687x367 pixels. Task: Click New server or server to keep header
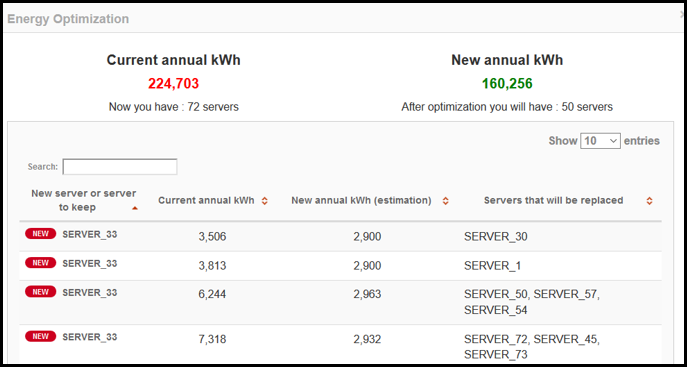click(84, 200)
